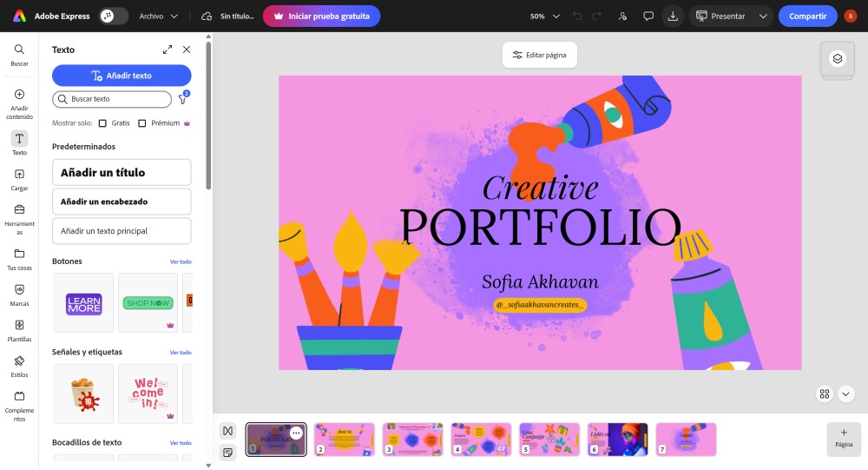Undo the last action
This screenshot has height=470, width=868.
point(577,17)
